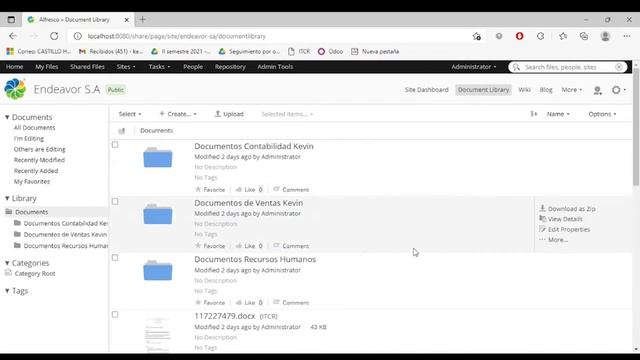Click the search magnifier icon

point(516,67)
